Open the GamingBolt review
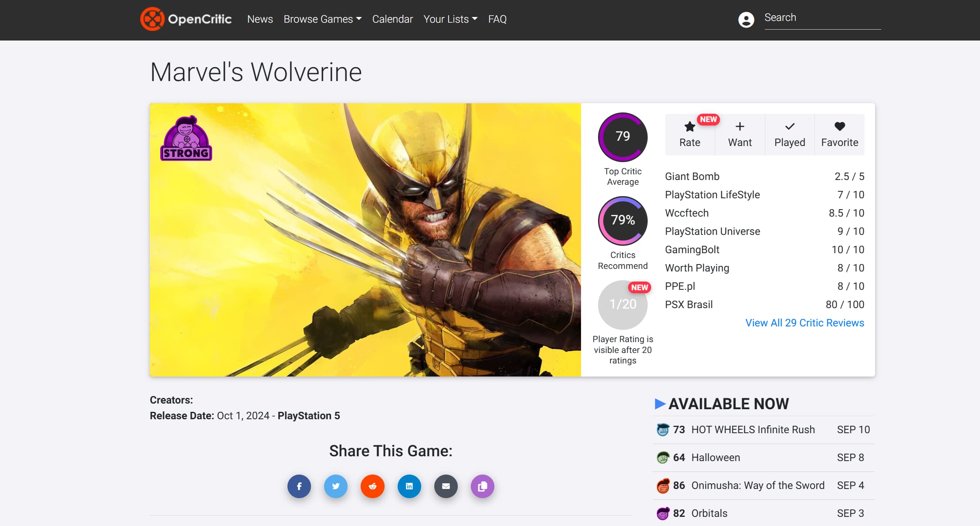The height and width of the screenshot is (526, 980). (692, 250)
